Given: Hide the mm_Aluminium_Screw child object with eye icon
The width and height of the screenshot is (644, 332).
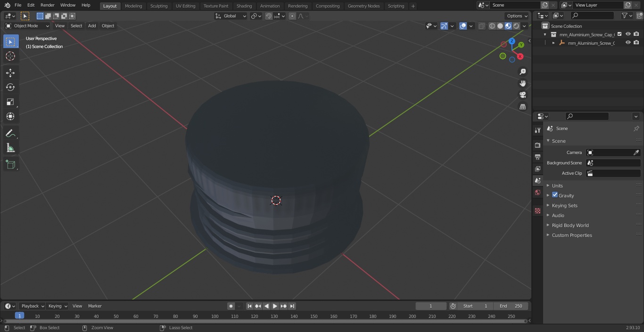Looking at the screenshot, I should point(628,42).
